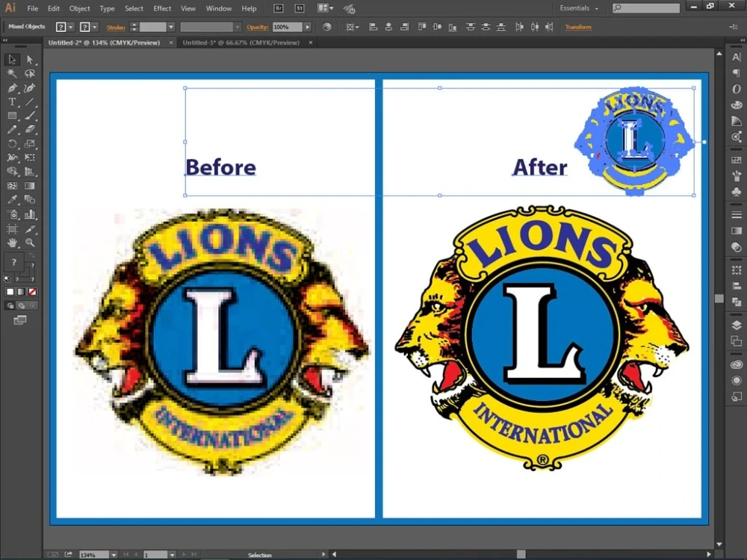Click the search field in menu bar

[646, 8]
